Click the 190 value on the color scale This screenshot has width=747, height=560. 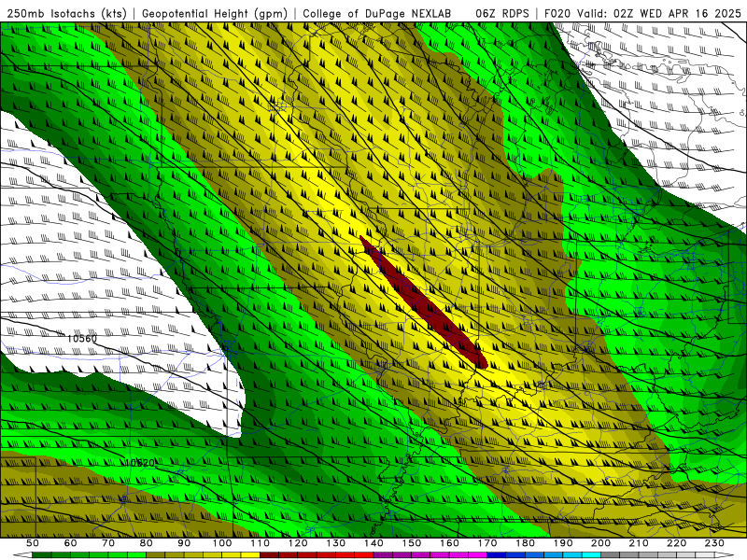[563, 543]
